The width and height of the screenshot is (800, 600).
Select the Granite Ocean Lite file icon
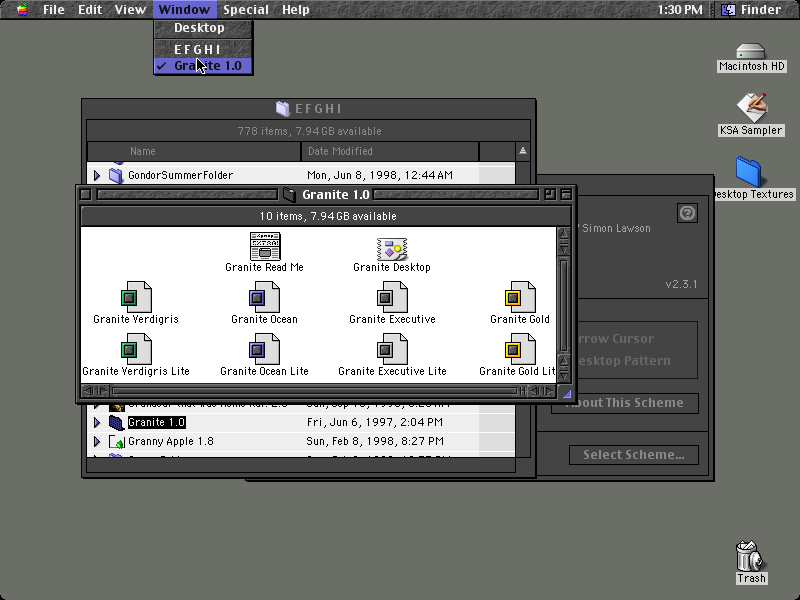pos(264,349)
